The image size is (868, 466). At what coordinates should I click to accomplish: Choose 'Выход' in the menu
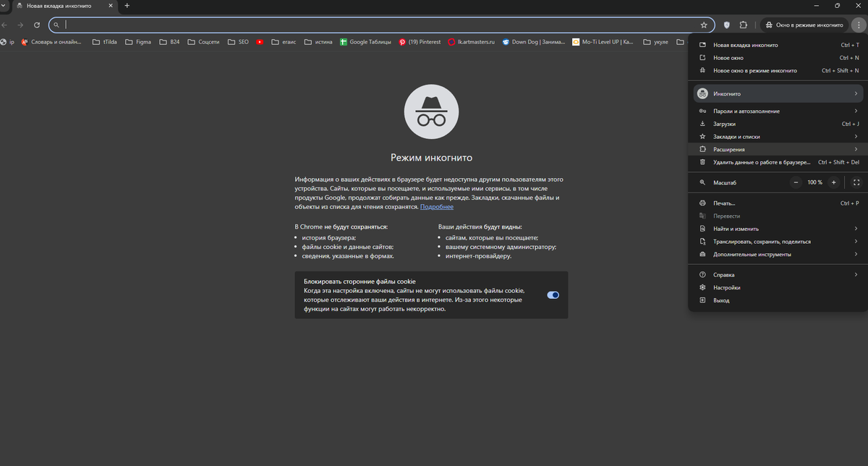tap(778, 300)
